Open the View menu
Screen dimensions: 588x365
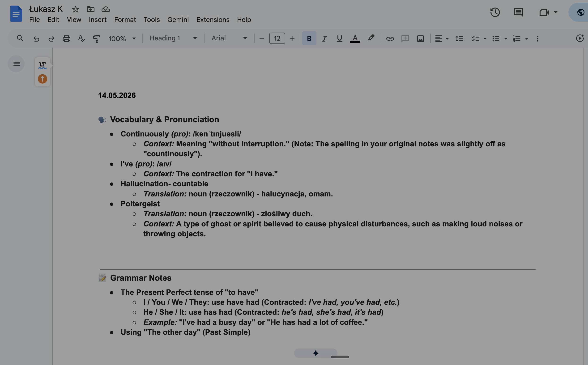(x=74, y=20)
